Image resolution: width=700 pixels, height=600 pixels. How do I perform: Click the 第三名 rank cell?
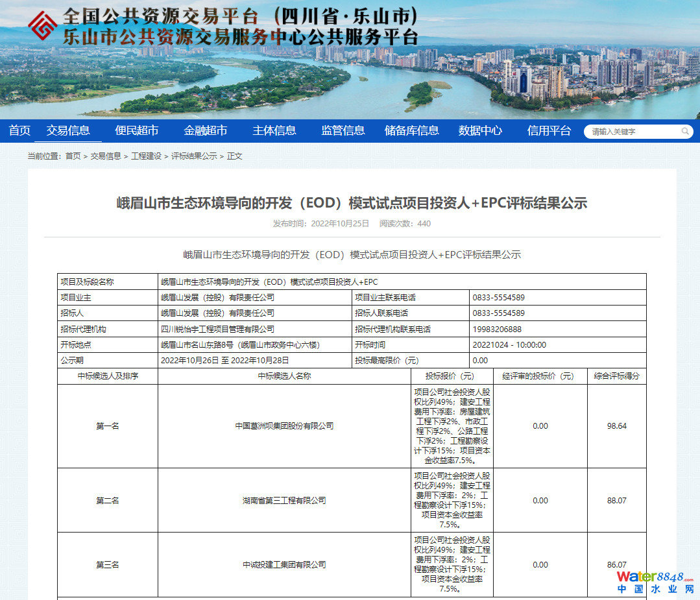pos(108,565)
